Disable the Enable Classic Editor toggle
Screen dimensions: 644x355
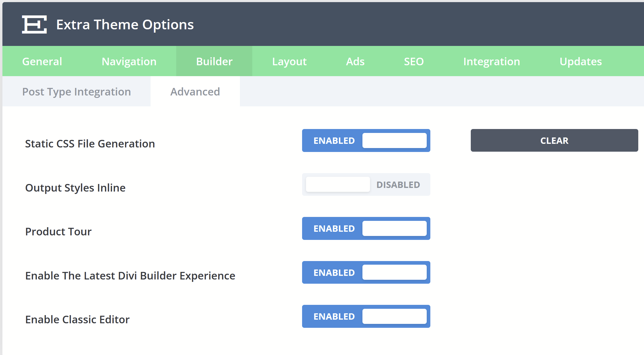click(x=366, y=316)
